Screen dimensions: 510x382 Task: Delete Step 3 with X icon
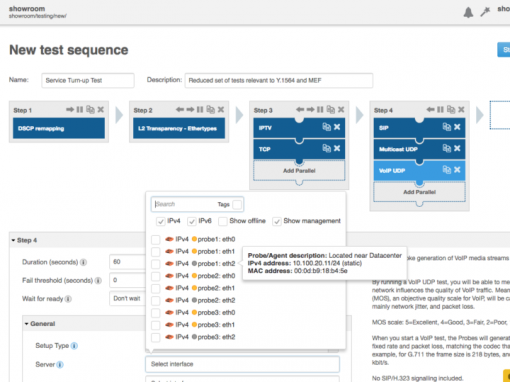point(341,109)
